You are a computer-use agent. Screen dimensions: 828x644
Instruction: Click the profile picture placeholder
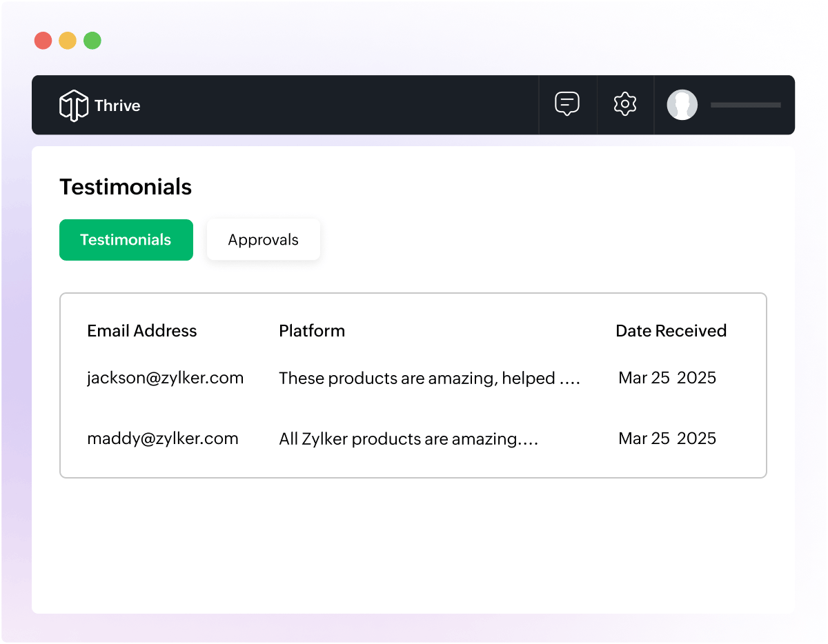click(x=682, y=105)
